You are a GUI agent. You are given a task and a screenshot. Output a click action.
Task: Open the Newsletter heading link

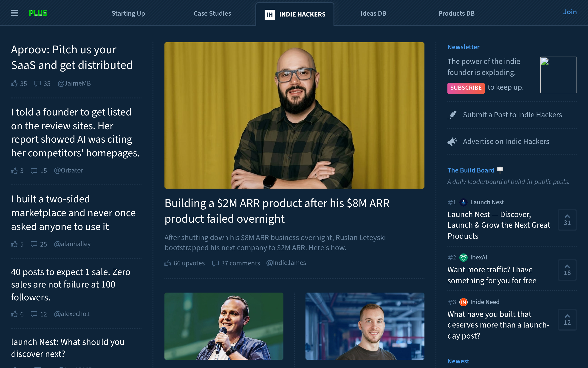coord(463,47)
